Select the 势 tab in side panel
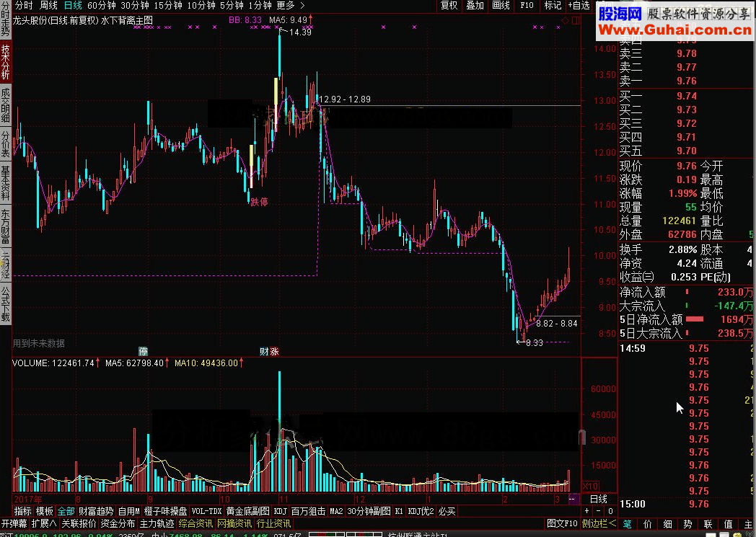This screenshot has height=537, width=756. point(687,523)
